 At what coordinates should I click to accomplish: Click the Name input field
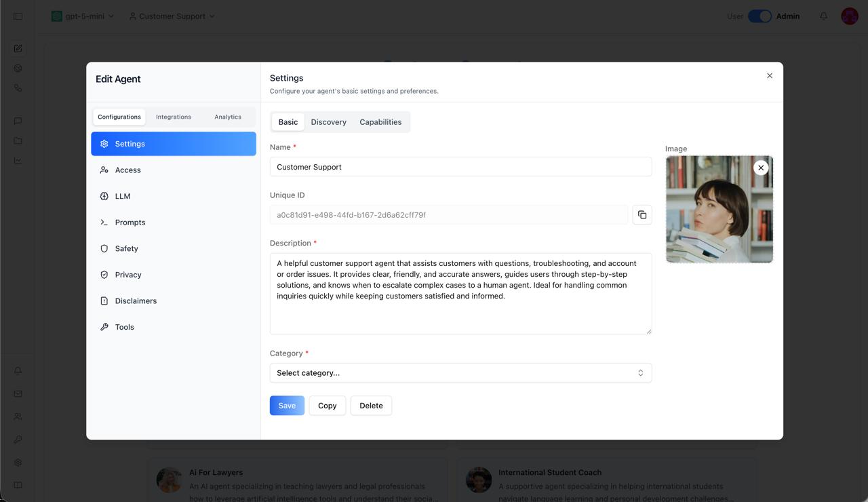click(x=460, y=167)
